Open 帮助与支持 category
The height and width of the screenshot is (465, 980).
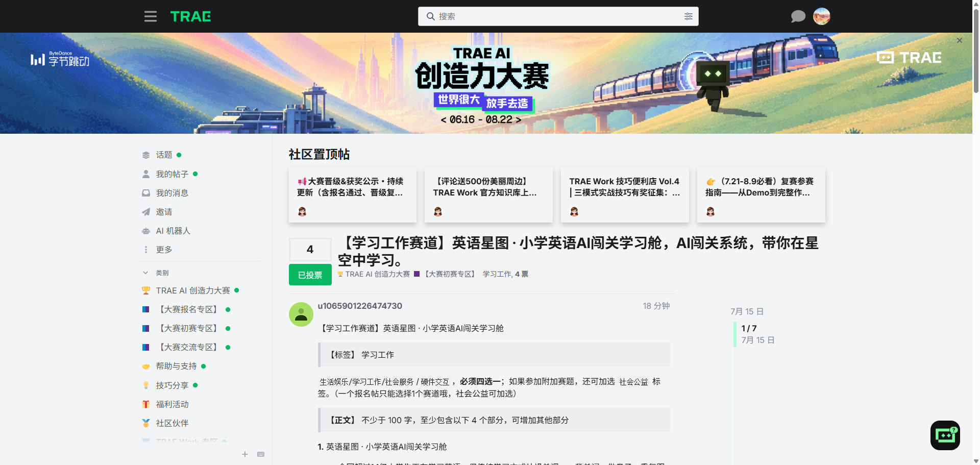(176, 366)
